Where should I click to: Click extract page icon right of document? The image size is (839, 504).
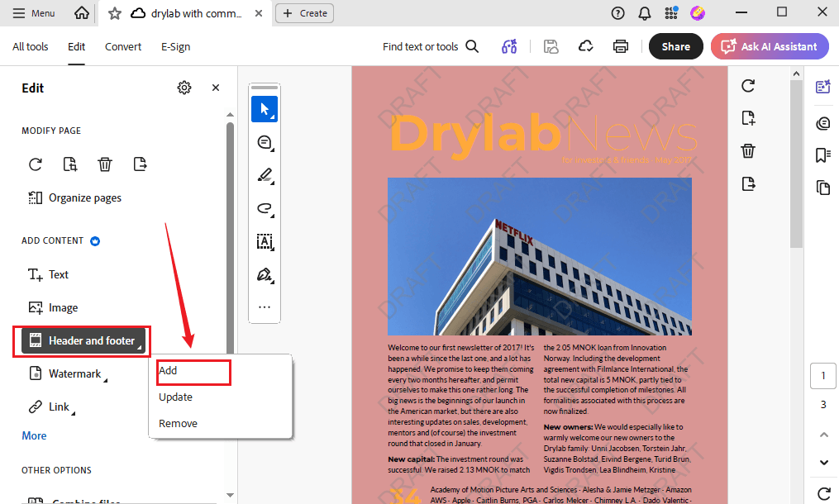coord(748,184)
